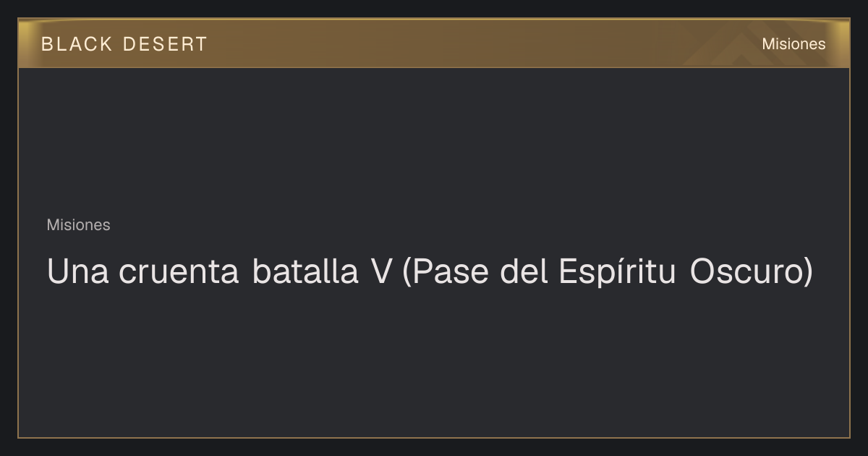Click the word "Oscuro" in the title
This screenshot has height=456, width=868.
(x=745, y=272)
